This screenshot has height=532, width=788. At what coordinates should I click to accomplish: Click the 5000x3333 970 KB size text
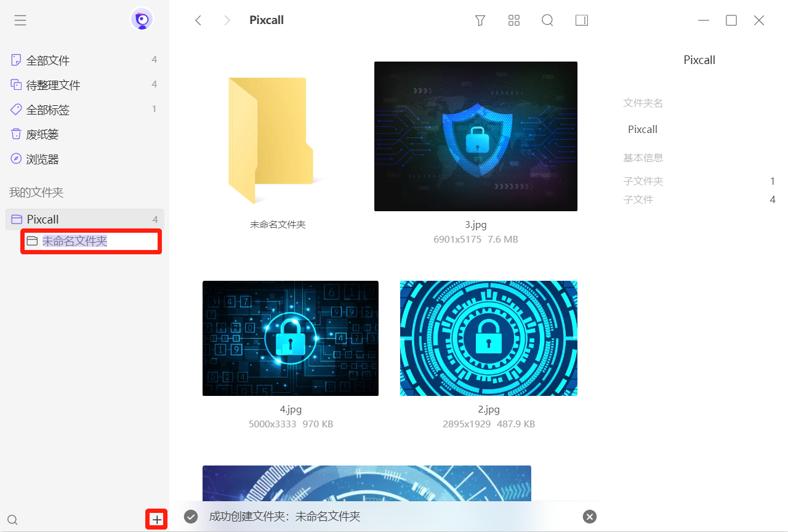click(x=291, y=424)
